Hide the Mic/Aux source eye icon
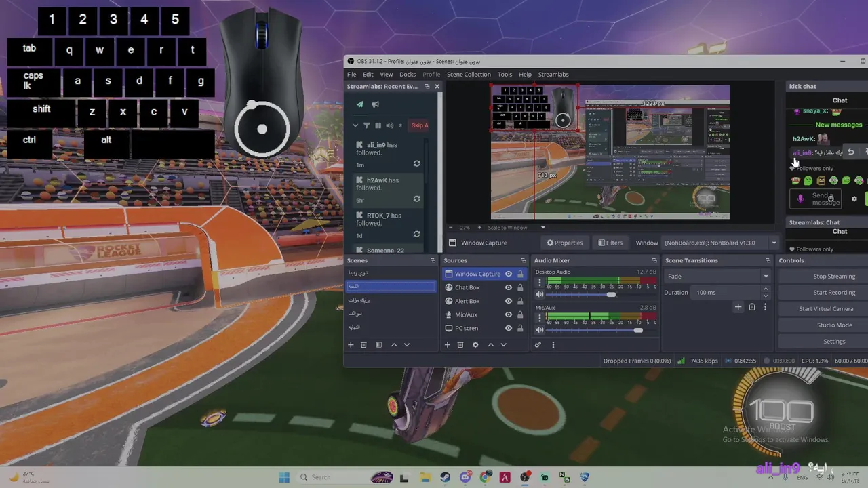868x488 pixels. (x=509, y=314)
